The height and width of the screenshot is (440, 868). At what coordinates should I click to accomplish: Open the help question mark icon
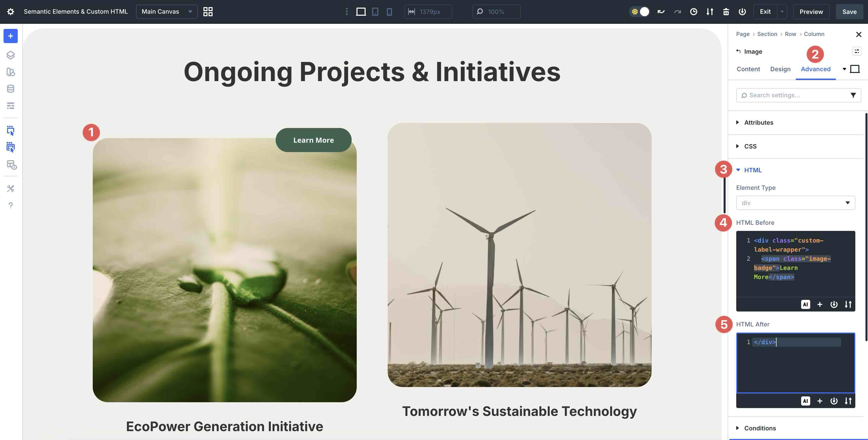10,205
